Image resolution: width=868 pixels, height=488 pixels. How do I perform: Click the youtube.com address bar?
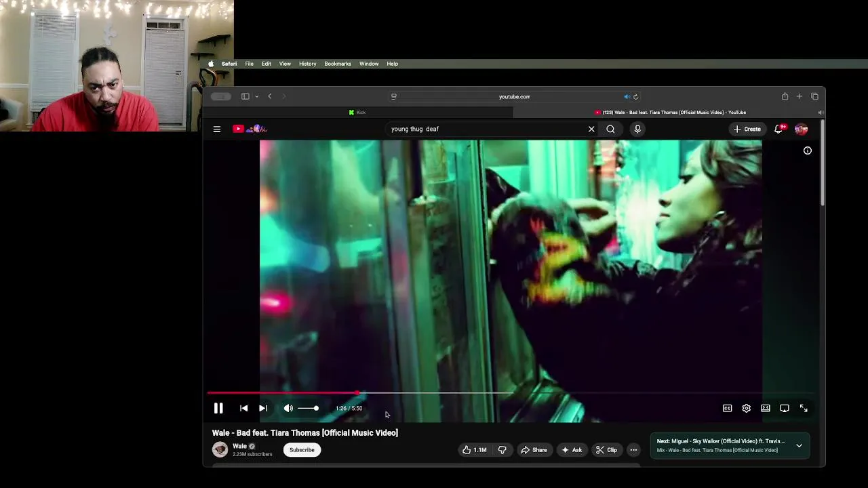515,96
